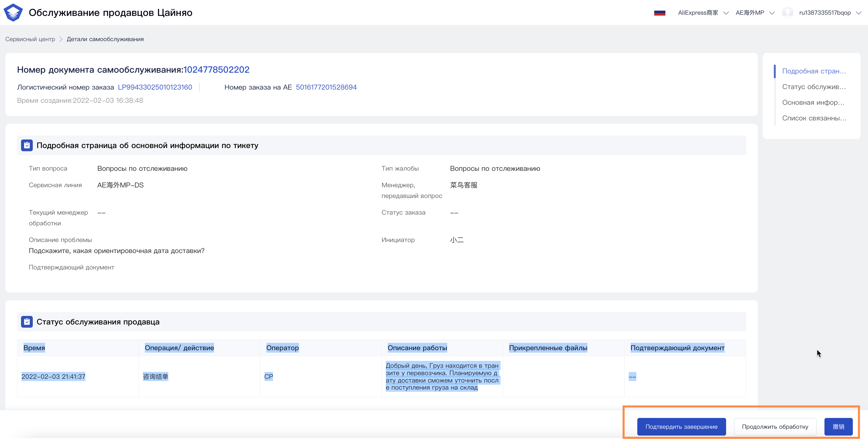Jump to Статус обслужив... anchor section
Image resolution: width=868 pixels, height=439 pixels.
click(x=814, y=87)
